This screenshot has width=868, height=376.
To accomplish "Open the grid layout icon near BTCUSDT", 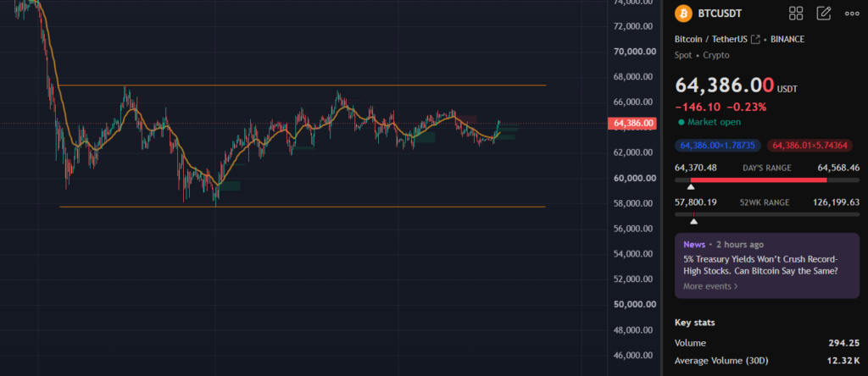I will tap(796, 14).
